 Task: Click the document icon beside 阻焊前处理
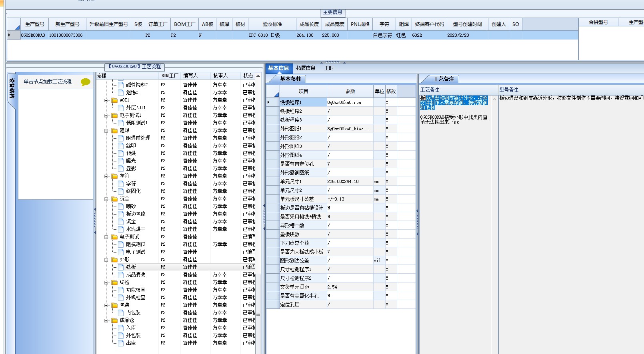121,138
